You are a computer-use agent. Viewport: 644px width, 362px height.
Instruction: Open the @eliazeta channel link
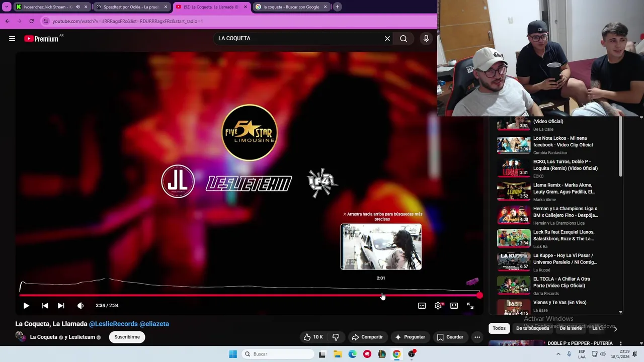click(x=154, y=324)
